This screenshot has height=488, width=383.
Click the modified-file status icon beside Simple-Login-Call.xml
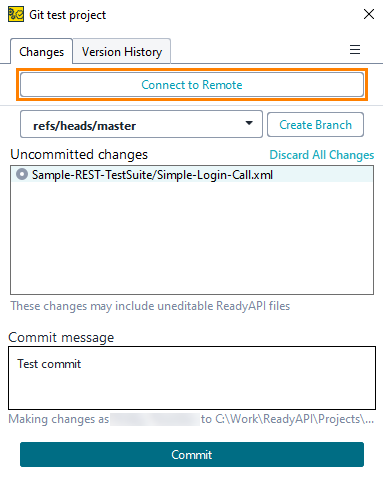tap(22, 174)
